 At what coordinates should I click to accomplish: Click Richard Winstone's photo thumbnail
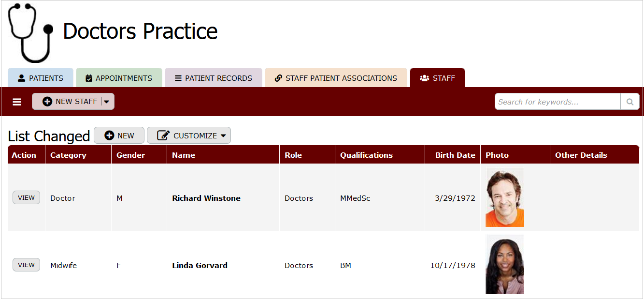click(x=504, y=198)
